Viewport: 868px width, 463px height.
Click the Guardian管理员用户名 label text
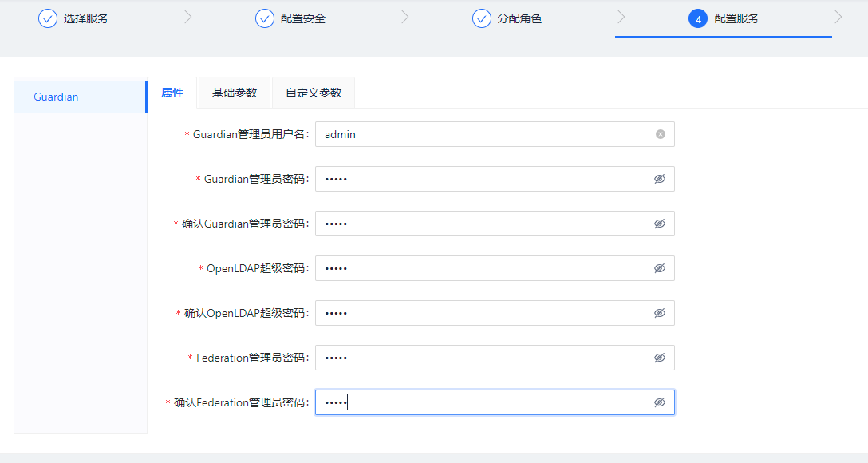[x=251, y=135]
